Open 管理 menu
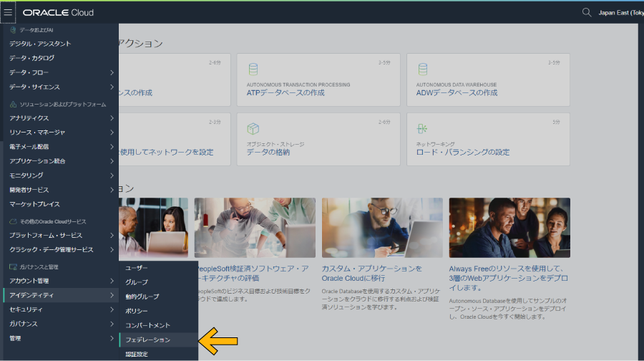Image resolution: width=644 pixels, height=361 pixels. (61, 338)
